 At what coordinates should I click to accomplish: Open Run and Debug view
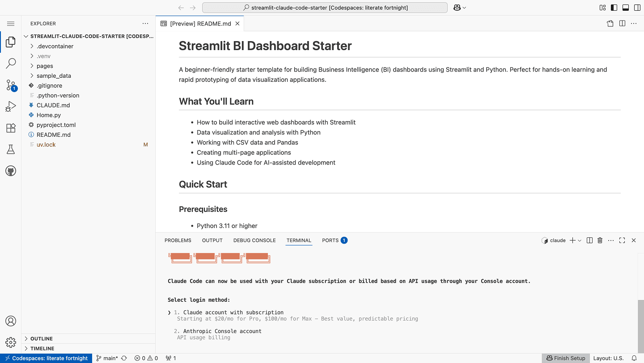(11, 106)
